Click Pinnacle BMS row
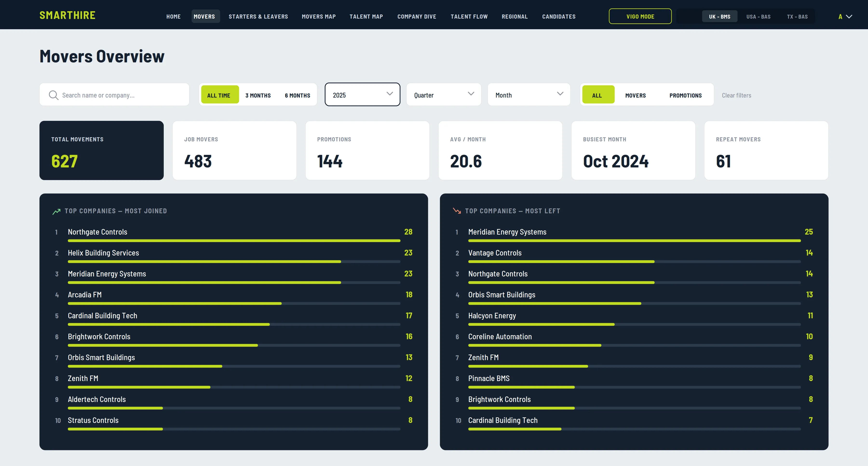 [634, 382]
